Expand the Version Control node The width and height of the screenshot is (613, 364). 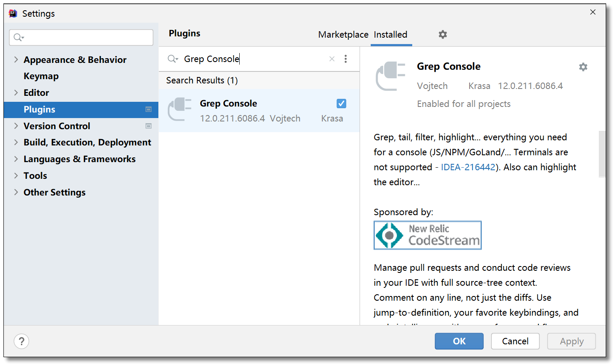pos(16,126)
